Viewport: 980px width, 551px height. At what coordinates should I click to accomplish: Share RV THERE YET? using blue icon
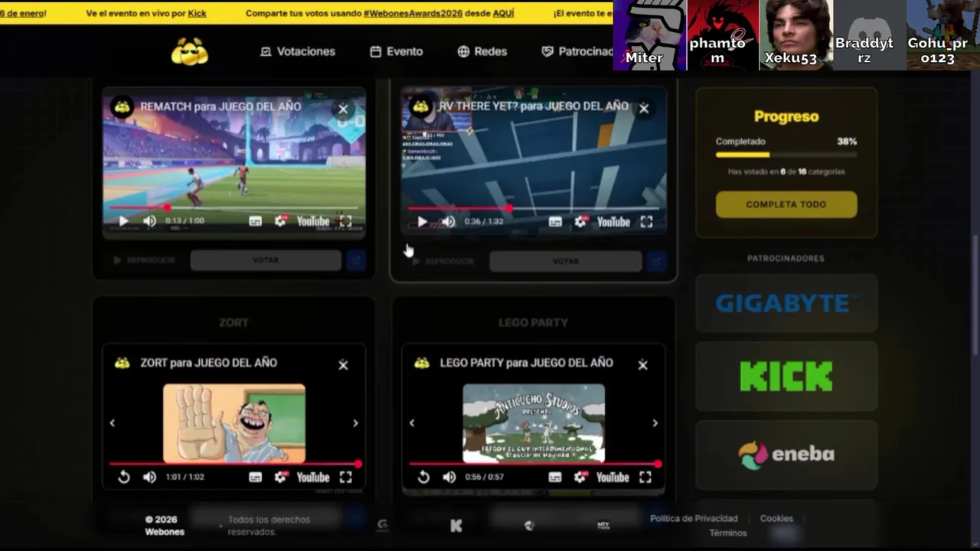pos(656,261)
